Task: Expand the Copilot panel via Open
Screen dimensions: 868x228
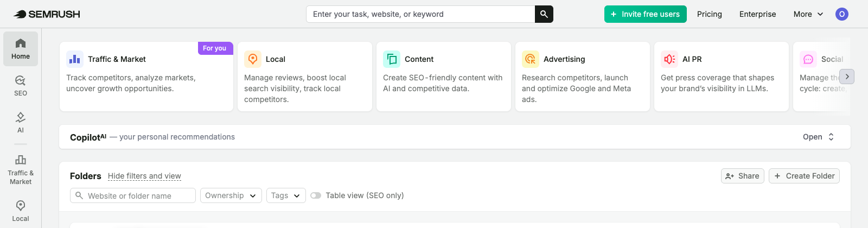Action: [x=819, y=137]
